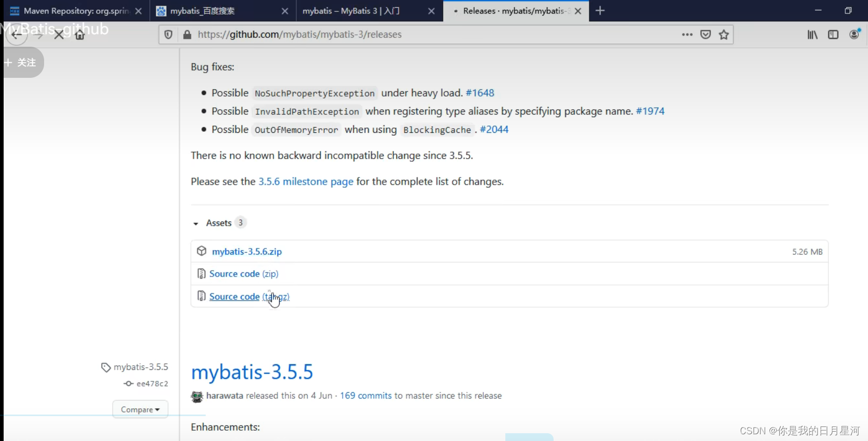Click the InvalidPathException code text
This screenshot has width=868, height=441.
coord(307,112)
